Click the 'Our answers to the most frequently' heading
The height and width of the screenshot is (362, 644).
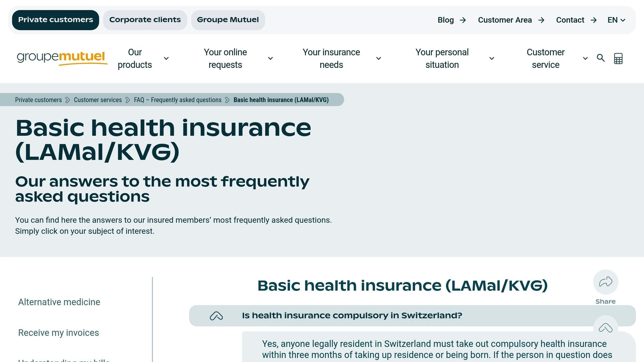coord(162,189)
